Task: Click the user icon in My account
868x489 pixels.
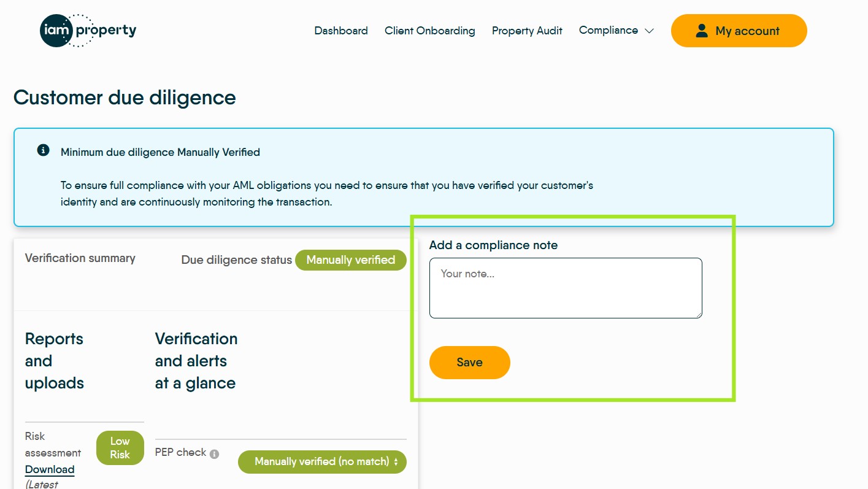Action: coord(702,31)
